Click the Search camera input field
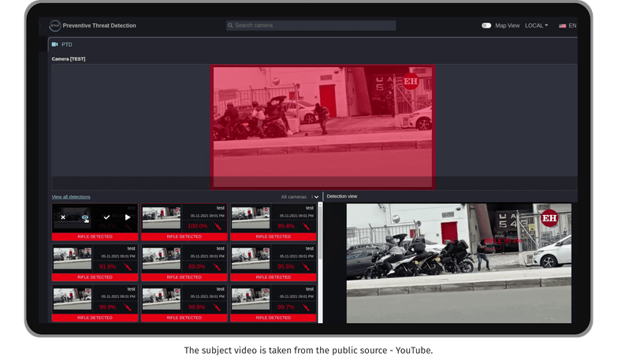Image resolution: width=640 pixels, height=364 pixels. click(x=311, y=25)
